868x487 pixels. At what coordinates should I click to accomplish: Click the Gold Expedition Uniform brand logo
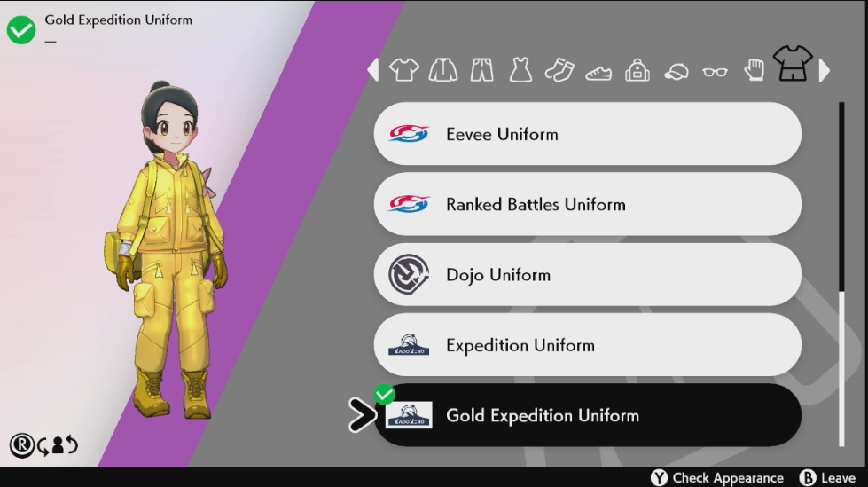(x=409, y=415)
